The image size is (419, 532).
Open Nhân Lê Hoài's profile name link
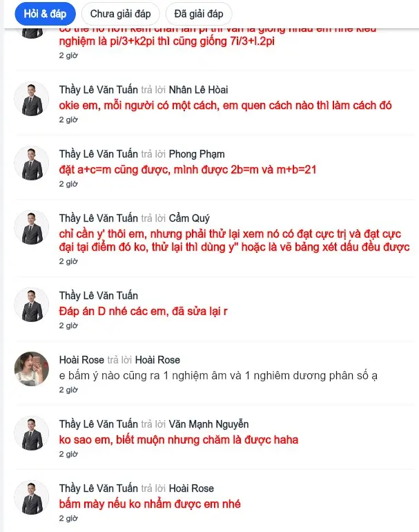(x=198, y=90)
